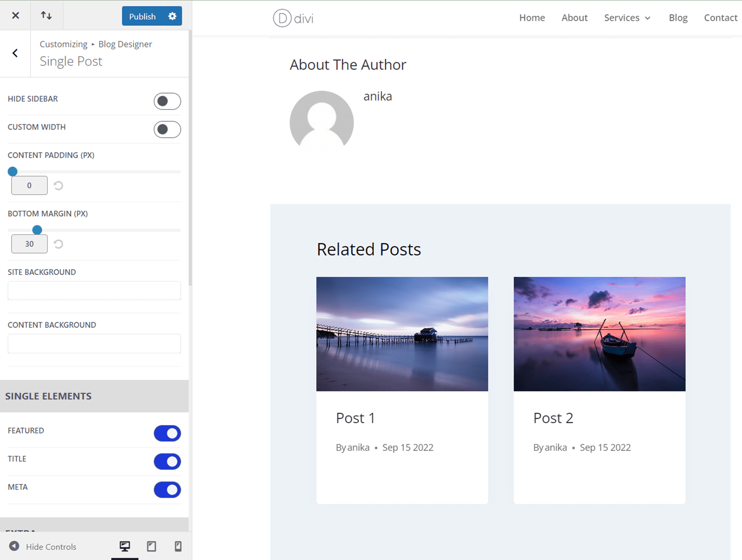The width and height of the screenshot is (742, 560).
Task: Click the sort arrows icon beside close
Action: coord(46,15)
